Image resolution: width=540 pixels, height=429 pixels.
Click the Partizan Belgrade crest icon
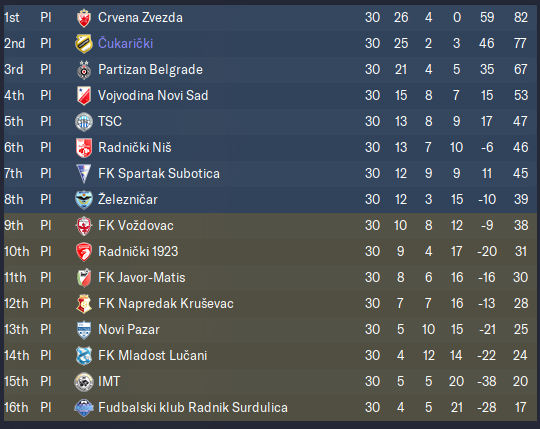[x=84, y=70]
